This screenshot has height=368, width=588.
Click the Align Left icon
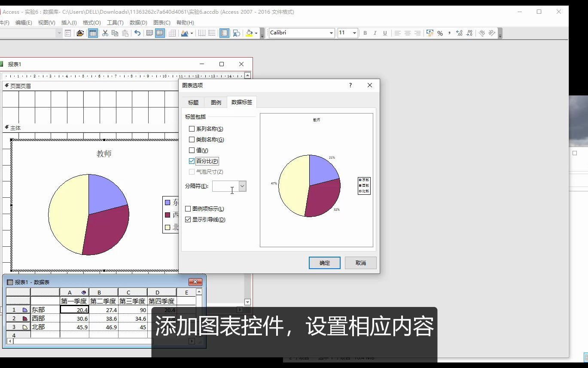(398, 33)
